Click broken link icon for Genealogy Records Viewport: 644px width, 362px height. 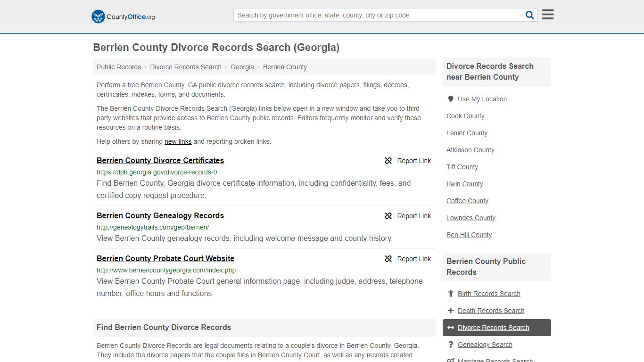tap(388, 216)
